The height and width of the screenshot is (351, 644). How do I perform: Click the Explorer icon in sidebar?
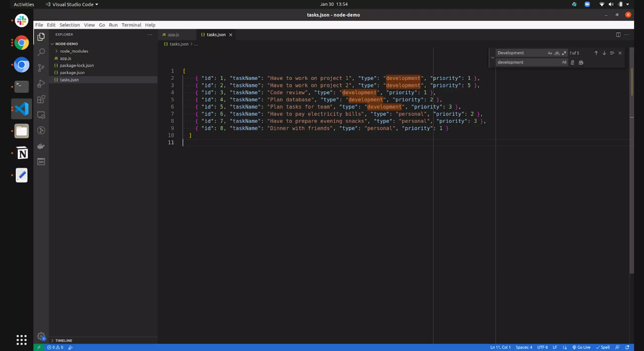(x=41, y=37)
